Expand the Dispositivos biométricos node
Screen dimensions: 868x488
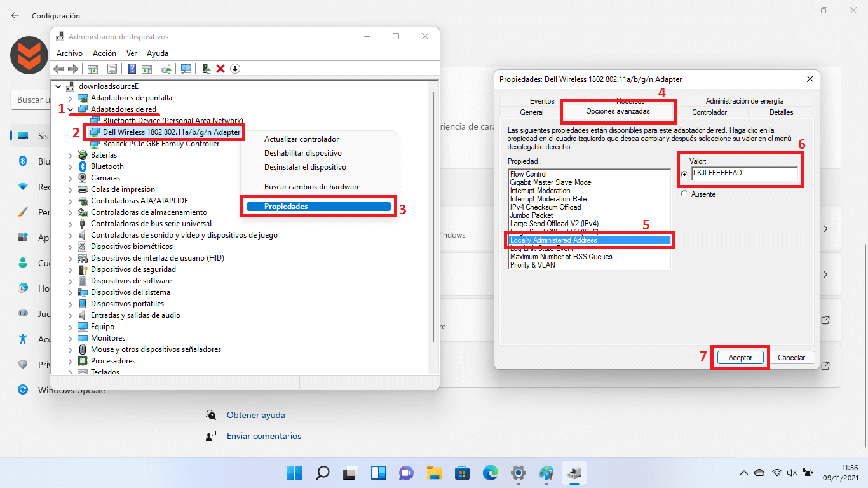point(71,247)
